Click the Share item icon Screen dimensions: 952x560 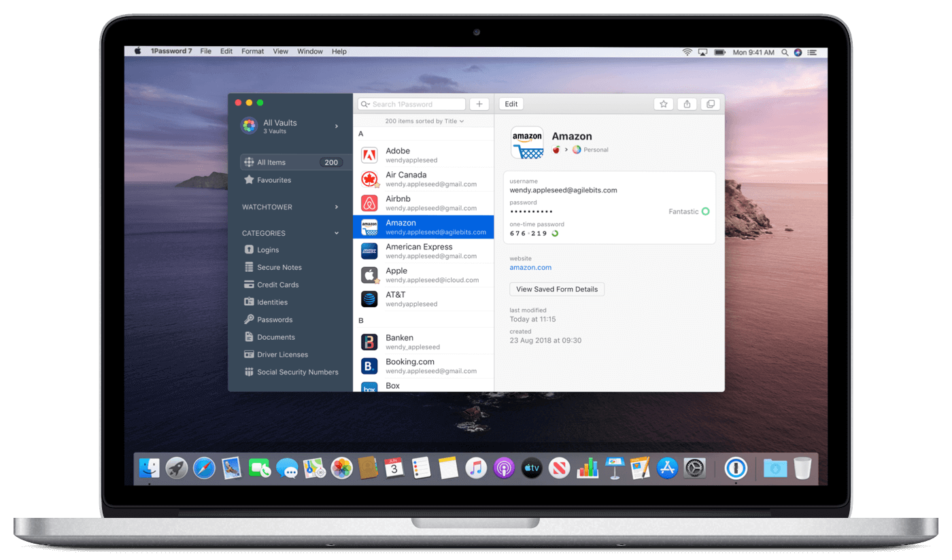pyautogui.click(x=686, y=103)
